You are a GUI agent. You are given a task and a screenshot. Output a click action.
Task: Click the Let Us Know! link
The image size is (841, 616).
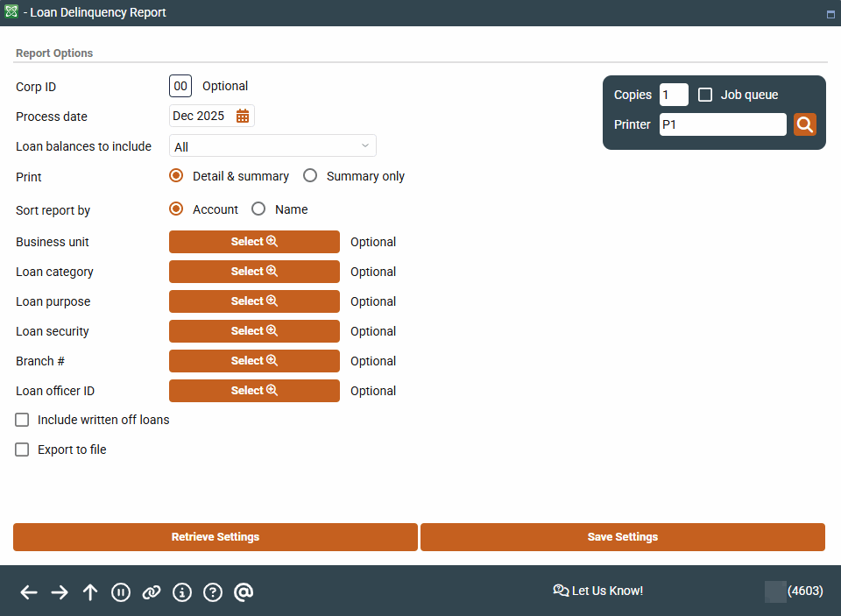pos(598,591)
